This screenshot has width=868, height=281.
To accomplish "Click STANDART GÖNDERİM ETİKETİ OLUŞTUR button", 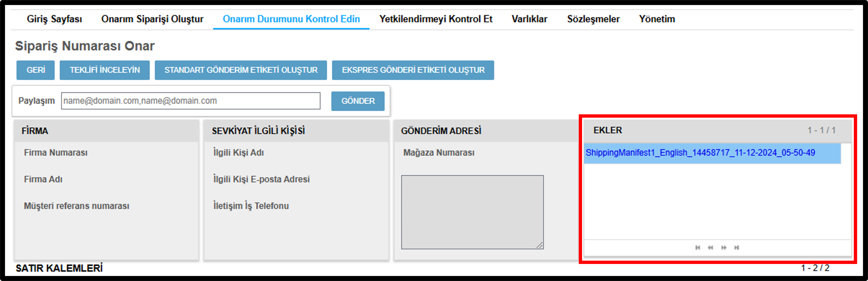I will [241, 70].
